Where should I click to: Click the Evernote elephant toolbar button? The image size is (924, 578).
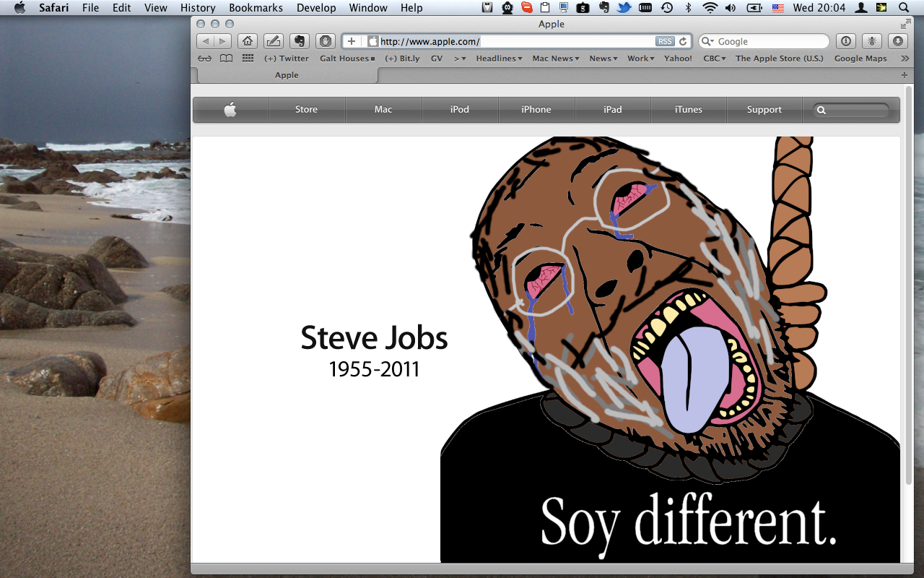click(299, 41)
